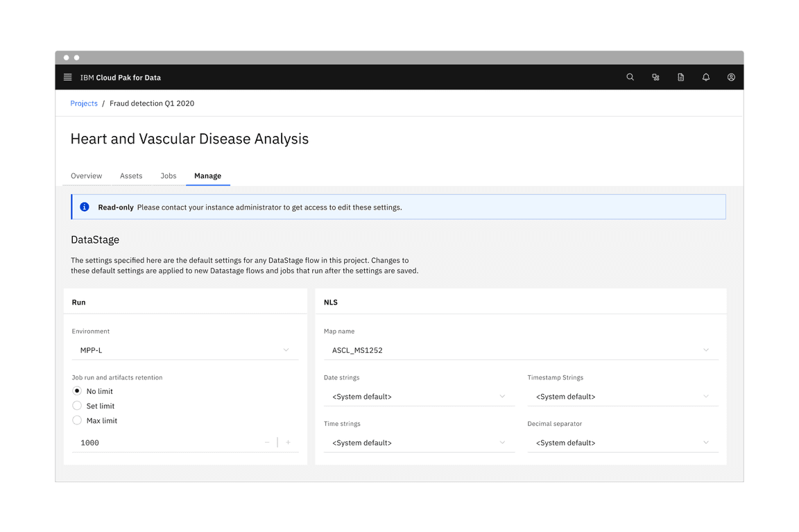Open the documentation icon in the header
Viewport: 799px width, 532px height.
[x=680, y=77]
